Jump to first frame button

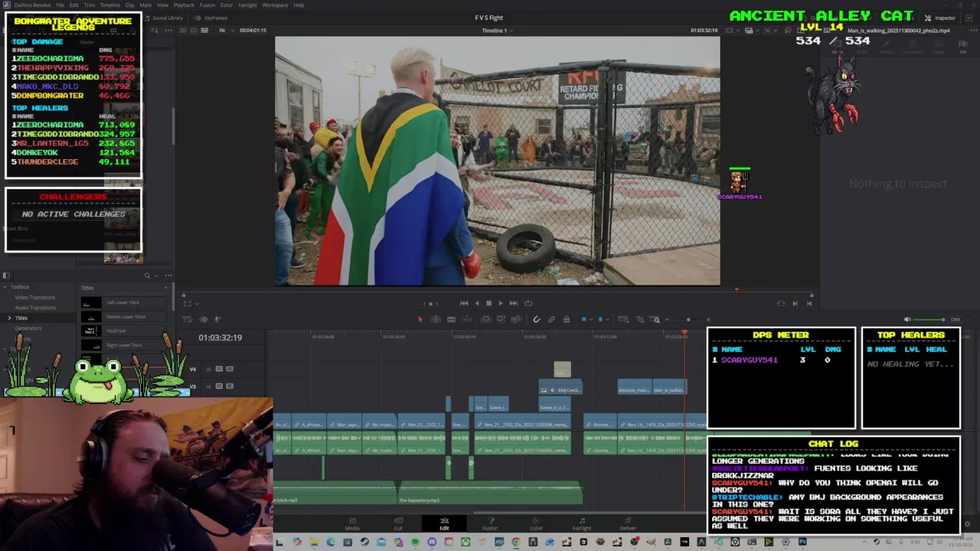(x=464, y=303)
